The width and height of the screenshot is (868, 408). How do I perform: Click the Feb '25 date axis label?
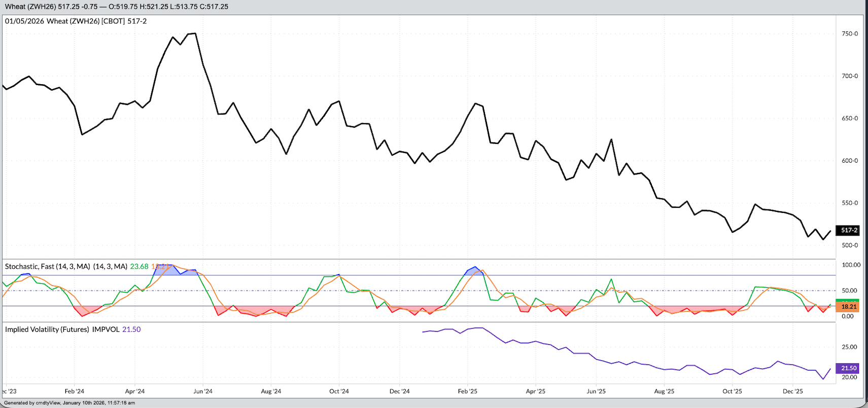(x=468, y=391)
